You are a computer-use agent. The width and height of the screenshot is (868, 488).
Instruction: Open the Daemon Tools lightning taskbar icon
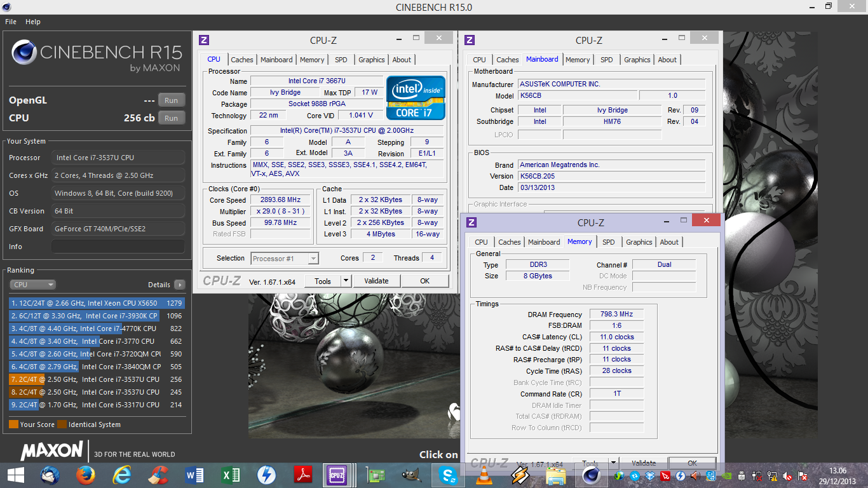(x=266, y=475)
